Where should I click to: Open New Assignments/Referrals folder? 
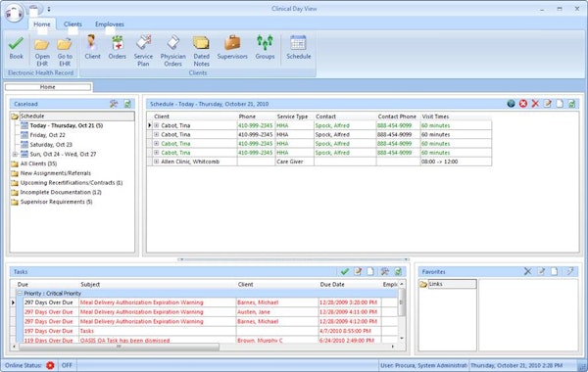(56, 173)
